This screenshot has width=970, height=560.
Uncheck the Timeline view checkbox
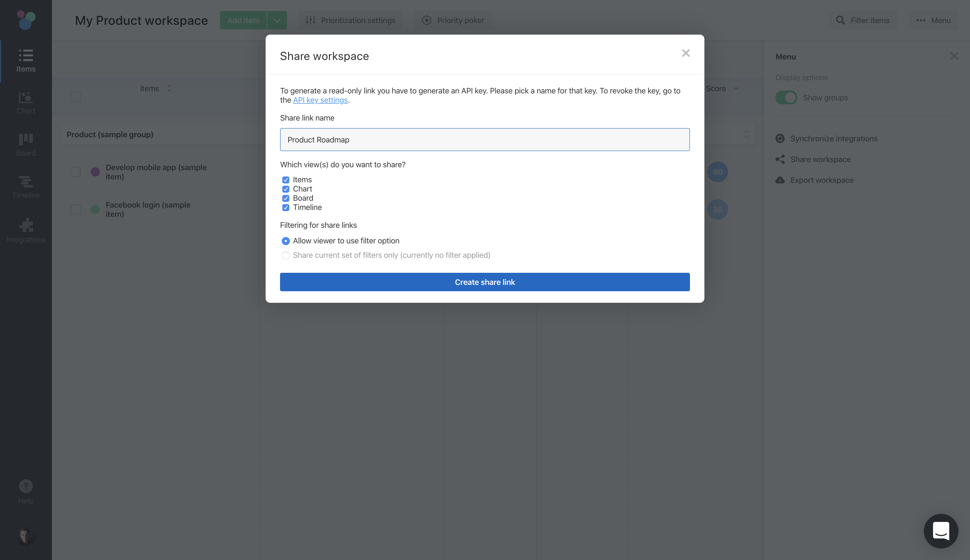click(286, 207)
